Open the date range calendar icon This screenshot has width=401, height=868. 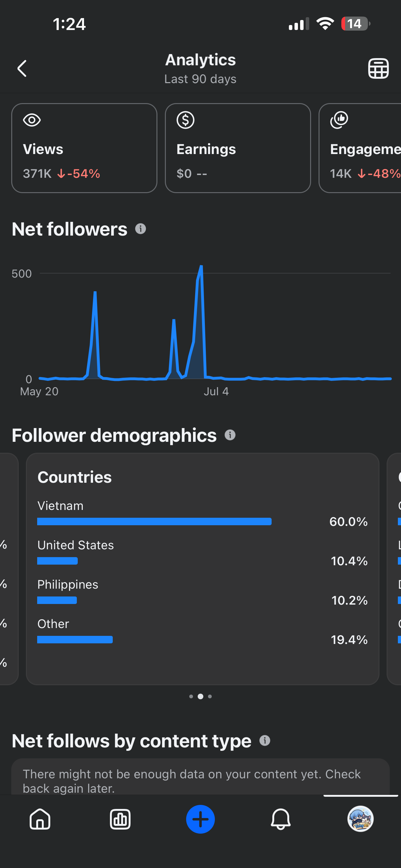click(378, 69)
